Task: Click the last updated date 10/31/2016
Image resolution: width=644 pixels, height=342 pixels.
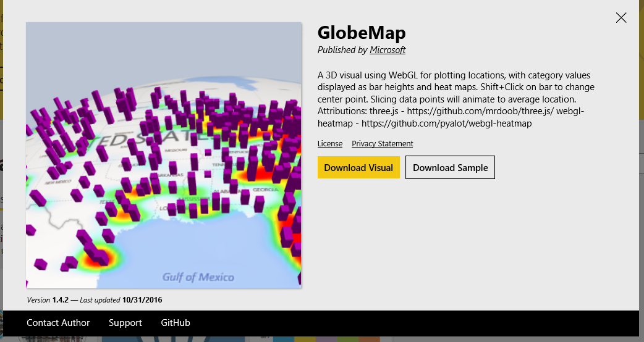Action: coord(142,300)
